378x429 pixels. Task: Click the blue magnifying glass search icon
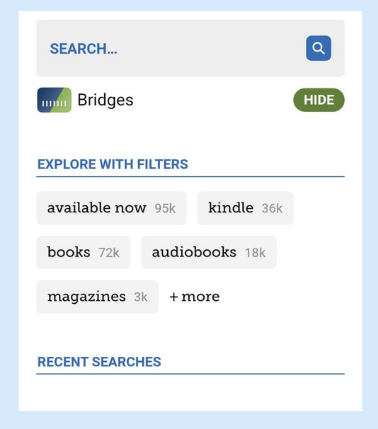pos(318,48)
